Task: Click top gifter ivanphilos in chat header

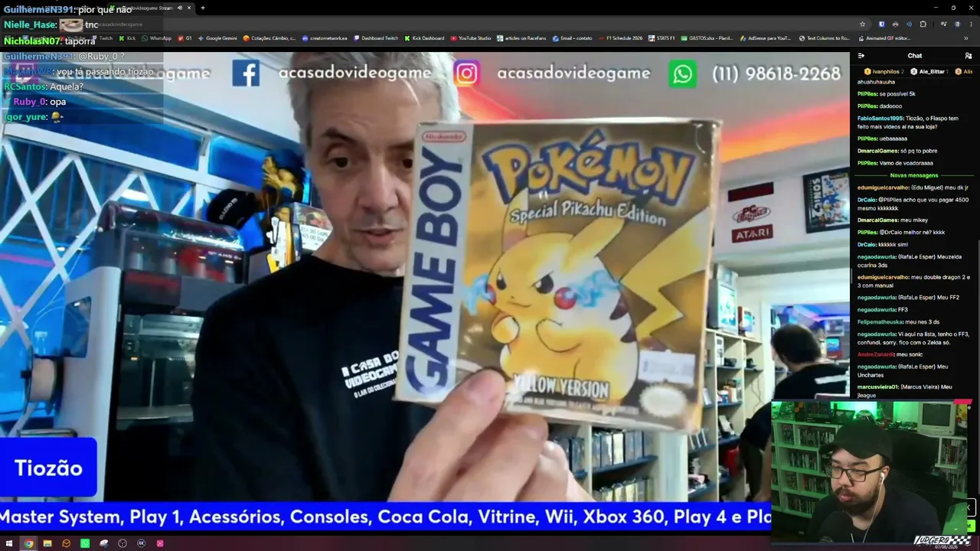Action: coord(883,71)
